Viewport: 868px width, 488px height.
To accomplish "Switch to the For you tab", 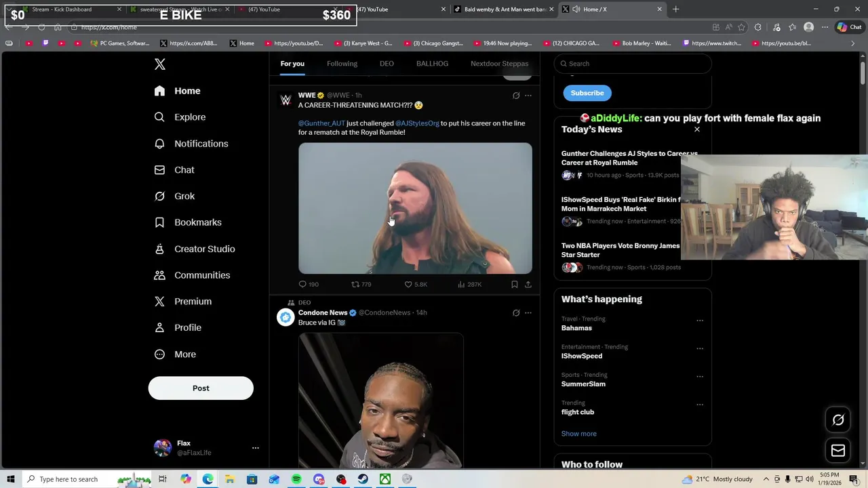I will [x=292, y=64].
